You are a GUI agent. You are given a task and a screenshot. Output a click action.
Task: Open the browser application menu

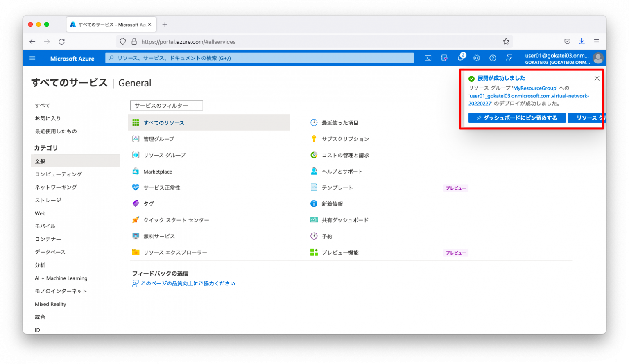(x=597, y=41)
